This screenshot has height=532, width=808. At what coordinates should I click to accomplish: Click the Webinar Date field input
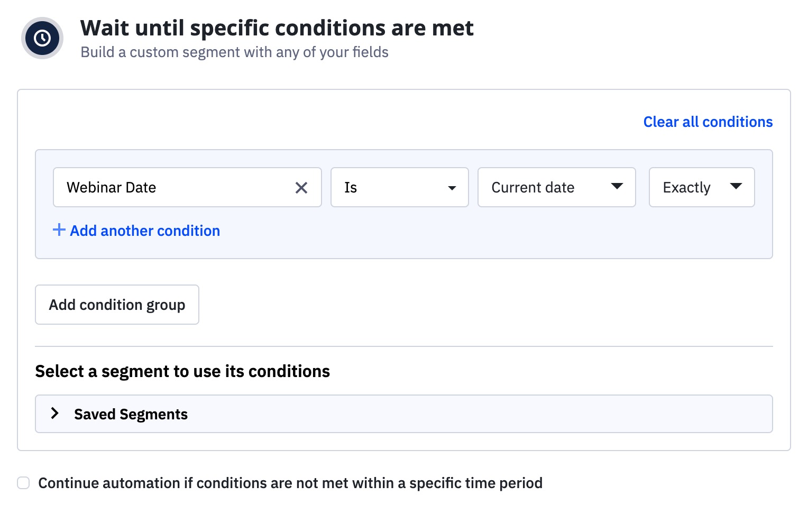pyautogui.click(x=175, y=187)
